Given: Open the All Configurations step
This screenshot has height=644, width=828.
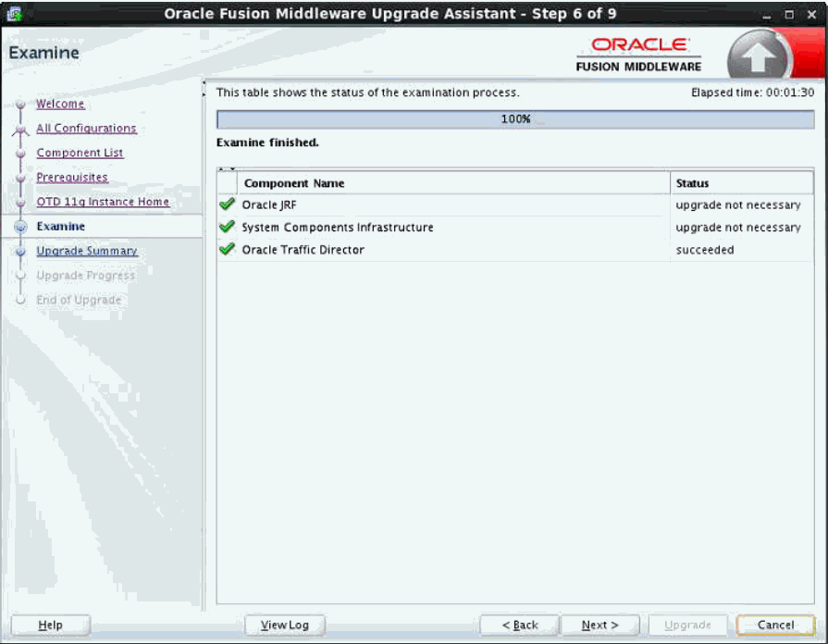Looking at the screenshot, I should [x=87, y=129].
